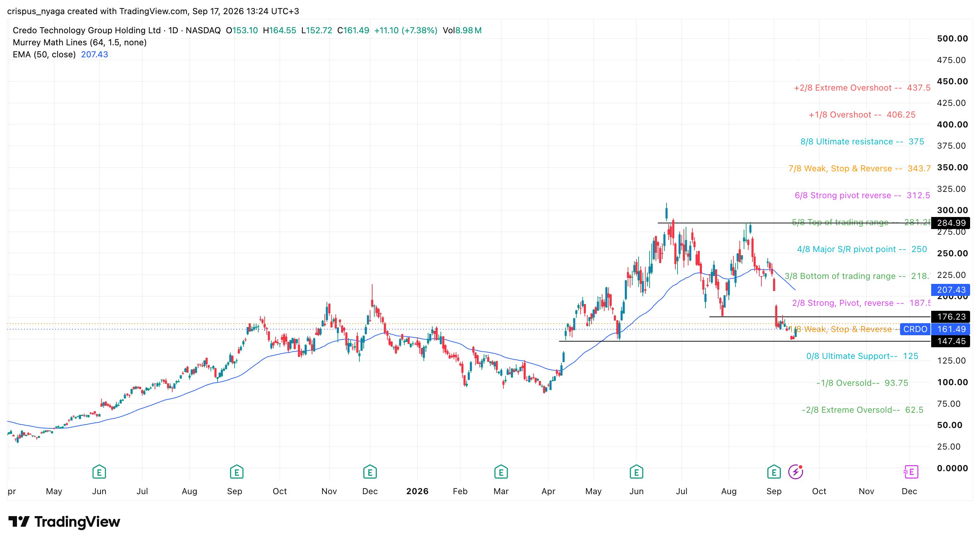Click the low value L152.72
The image size is (980, 543).
pos(317,30)
